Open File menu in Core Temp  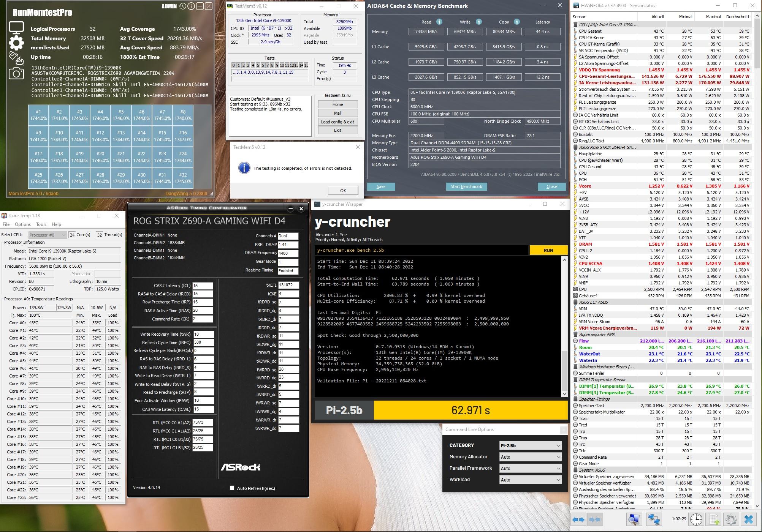tap(6, 224)
